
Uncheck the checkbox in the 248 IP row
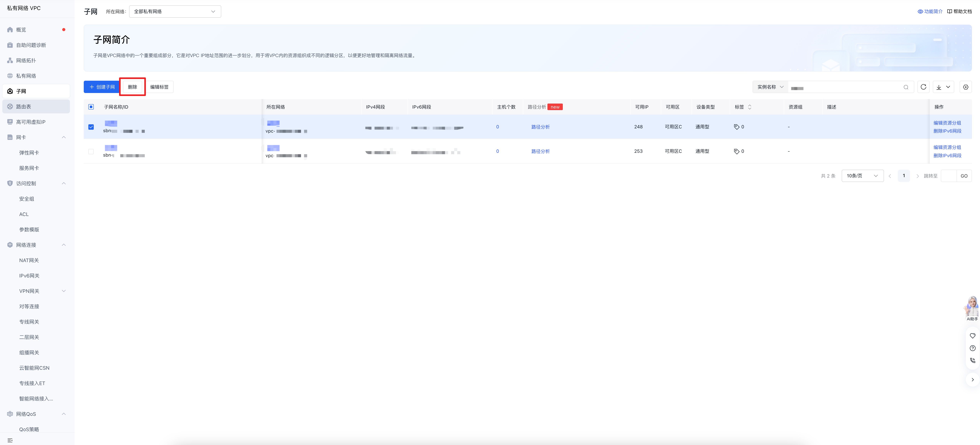[x=91, y=127]
